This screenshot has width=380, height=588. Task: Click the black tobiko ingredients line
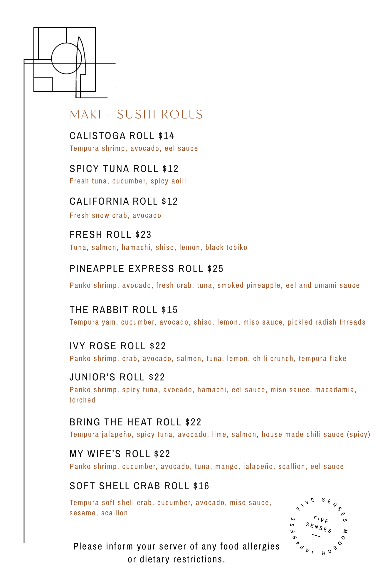coord(158,248)
